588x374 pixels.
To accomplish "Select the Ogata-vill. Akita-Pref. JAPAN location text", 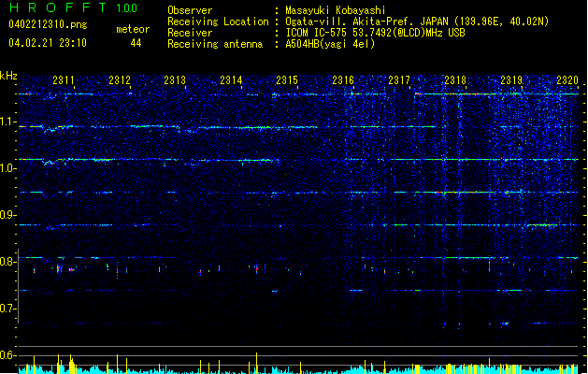I will tap(417, 22).
